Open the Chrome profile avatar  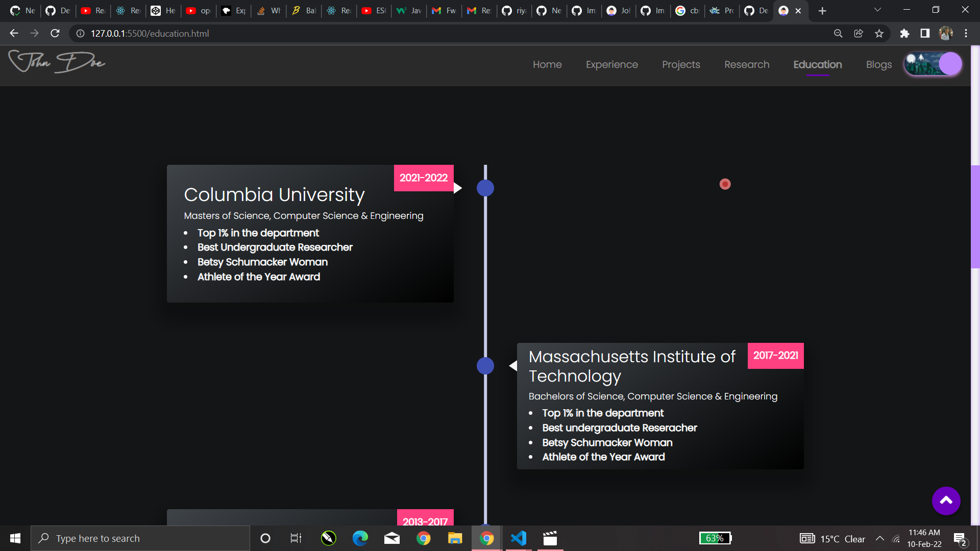946,33
